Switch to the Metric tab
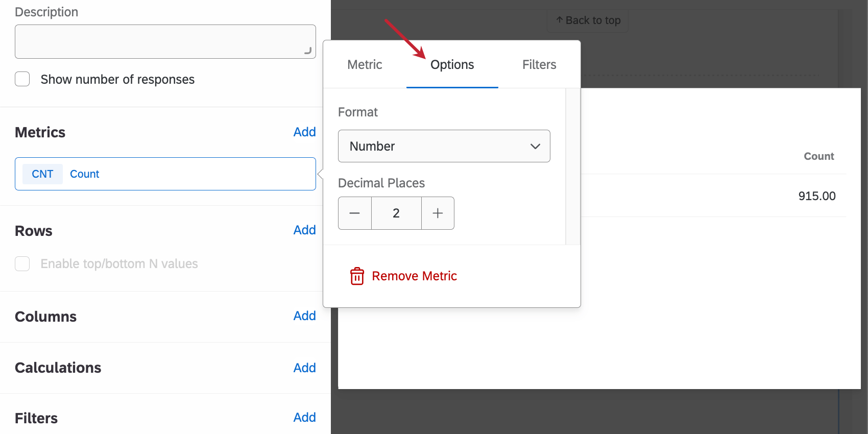The height and width of the screenshot is (434, 868). 365,65
